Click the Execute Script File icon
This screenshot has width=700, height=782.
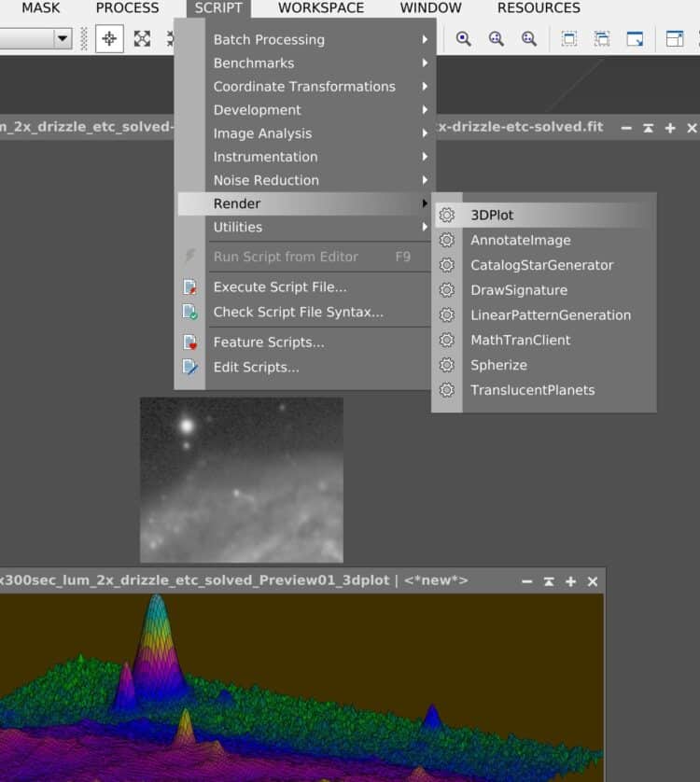click(189, 286)
